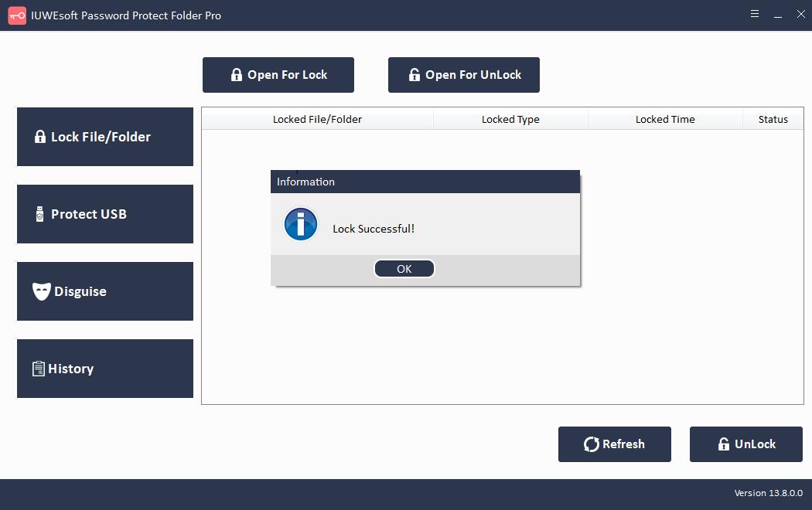
Task: Select the Locked Time column header
Action: 665,120
